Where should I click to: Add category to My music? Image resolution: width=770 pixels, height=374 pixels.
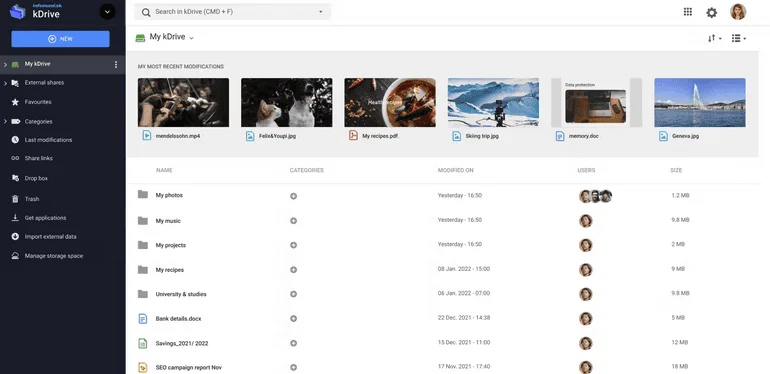tap(293, 221)
